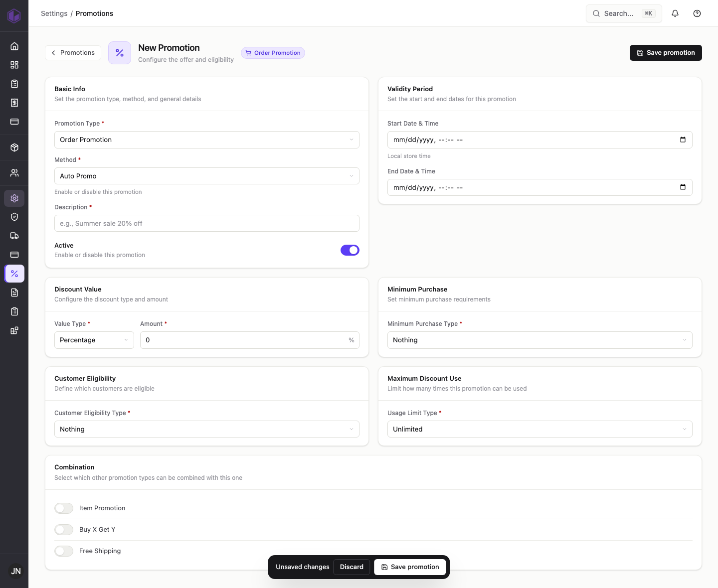Open the document text icon in sidebar
This screenshot has height=588, width=718.
tap(14, 293)
